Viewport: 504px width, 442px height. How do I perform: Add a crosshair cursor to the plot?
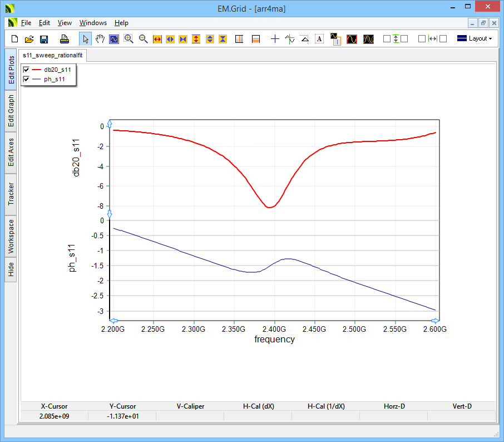point(274,39)
